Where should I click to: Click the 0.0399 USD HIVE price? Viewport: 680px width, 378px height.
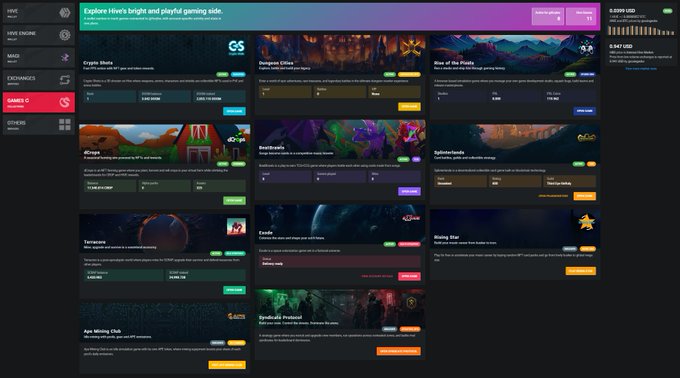[622, 10]
